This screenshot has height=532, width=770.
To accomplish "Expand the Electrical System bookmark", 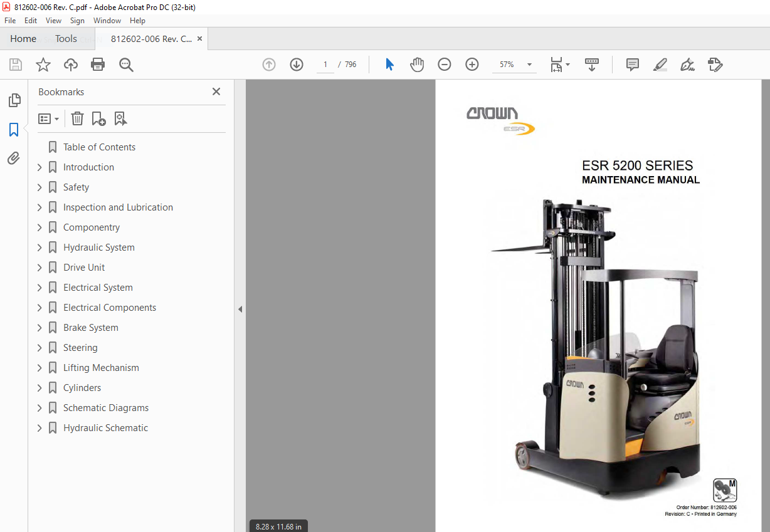I will click(40, 288).
